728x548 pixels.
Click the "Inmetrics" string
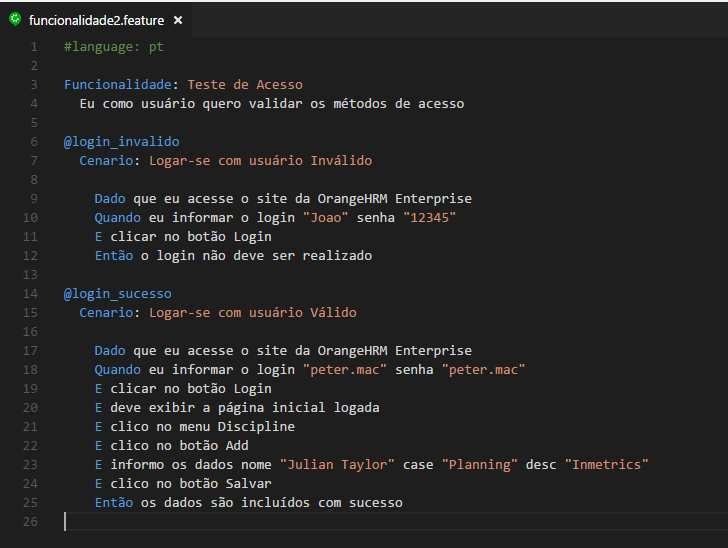(x=607, y=465)
